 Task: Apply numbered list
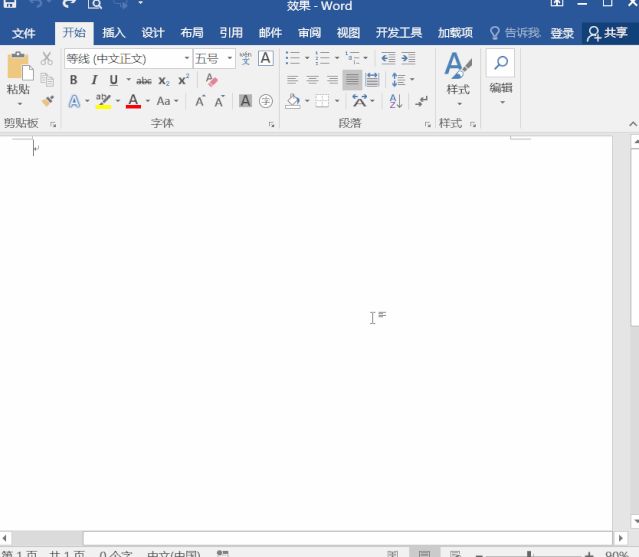(x=323, y=58)
